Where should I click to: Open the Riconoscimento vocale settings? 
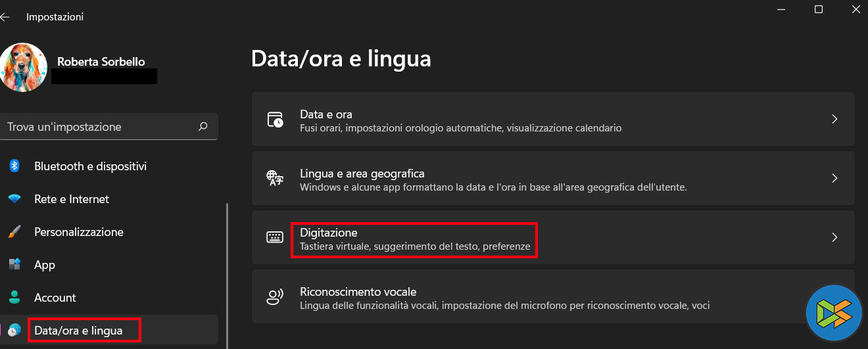(358, 292)
